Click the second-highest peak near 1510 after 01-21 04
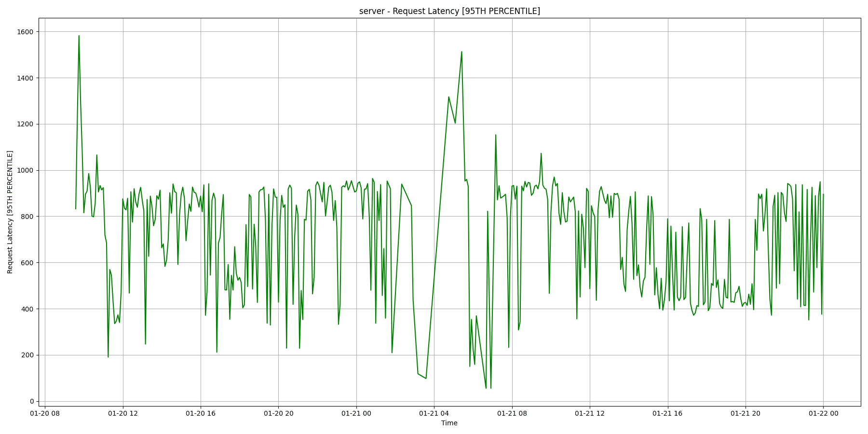 click(461, 52)
